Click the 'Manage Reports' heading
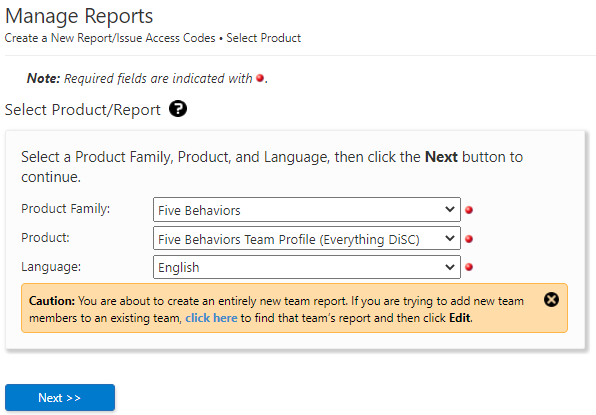596x415 pixels. 79,16
